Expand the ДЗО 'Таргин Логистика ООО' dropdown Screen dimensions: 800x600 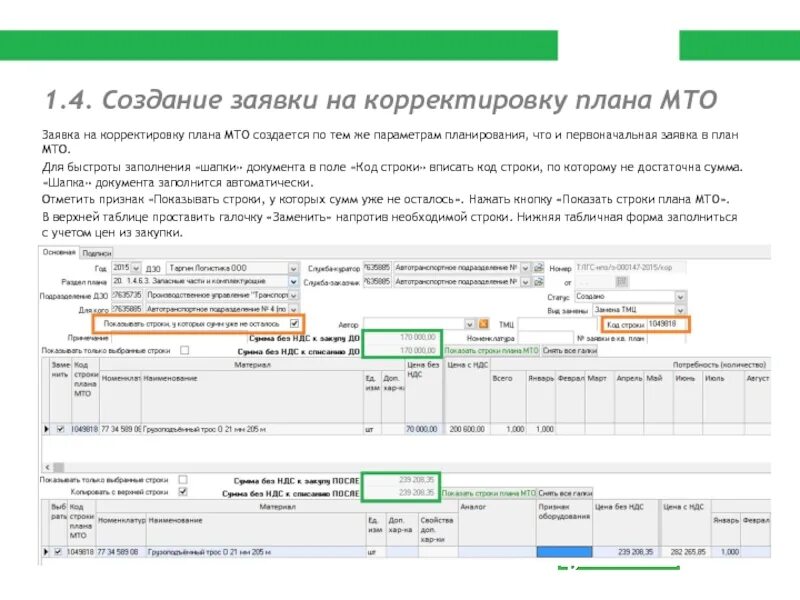click(x=293, y=268)
